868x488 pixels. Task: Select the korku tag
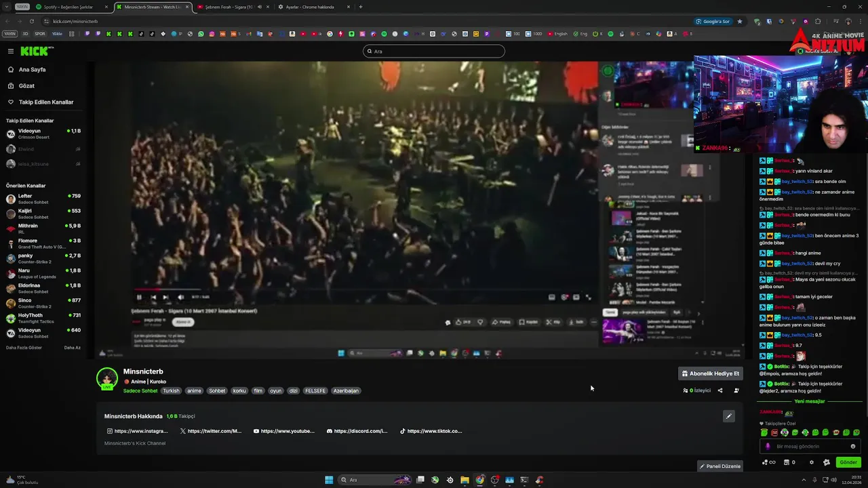pyautogui.click(x=239, y=391)
